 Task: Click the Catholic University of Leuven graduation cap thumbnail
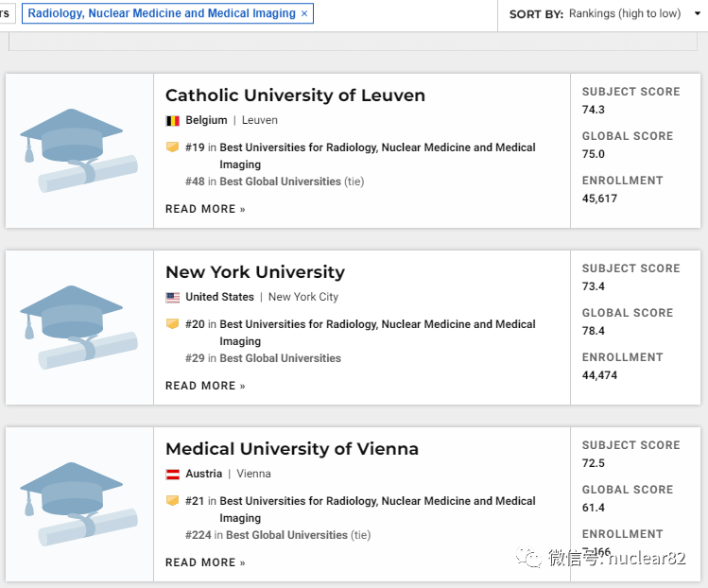79,150
